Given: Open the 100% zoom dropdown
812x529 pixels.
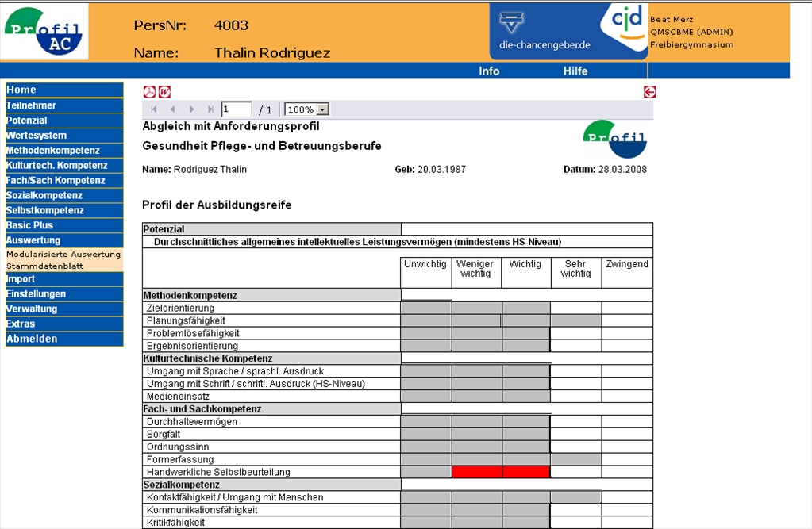Looking at the screenshot, I should click(322, 109).
